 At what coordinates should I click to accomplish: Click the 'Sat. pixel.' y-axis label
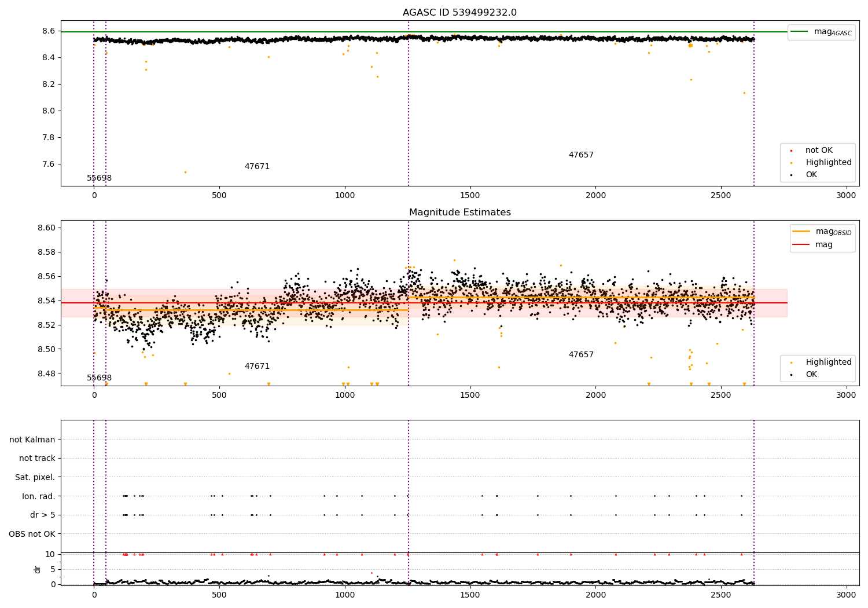coord(35,478)
